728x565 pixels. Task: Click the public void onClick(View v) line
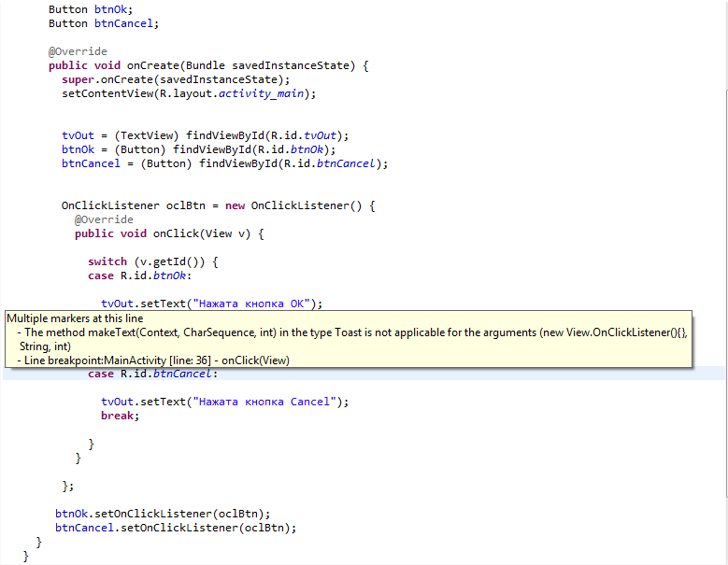169,233
